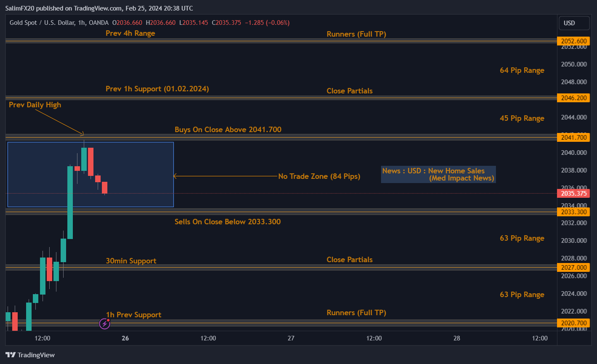The image size is (597, 364).
Task: Select the '30min Support' label
Action: (131, 261)
